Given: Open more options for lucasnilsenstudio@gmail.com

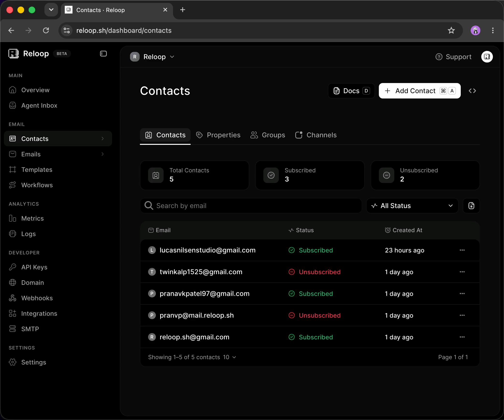Looking at the screenshot, I should (x=462, y=250).
